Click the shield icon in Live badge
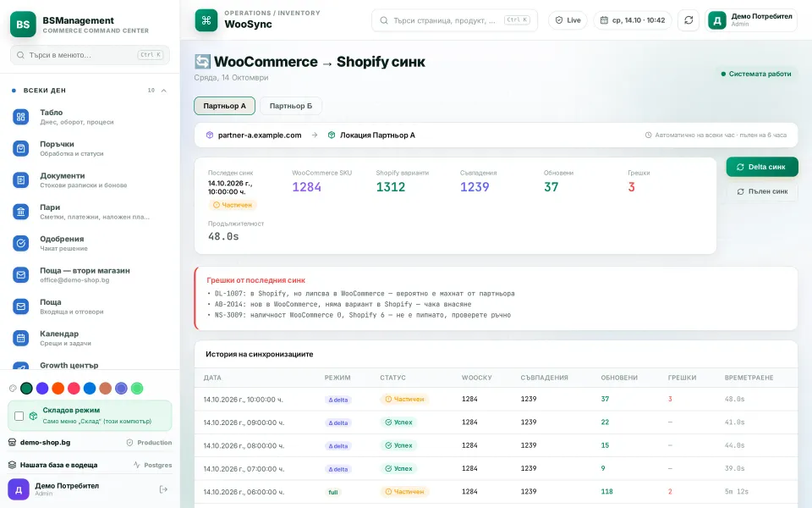The height and width of the screenshot is (508, 812). click(559, 20)
